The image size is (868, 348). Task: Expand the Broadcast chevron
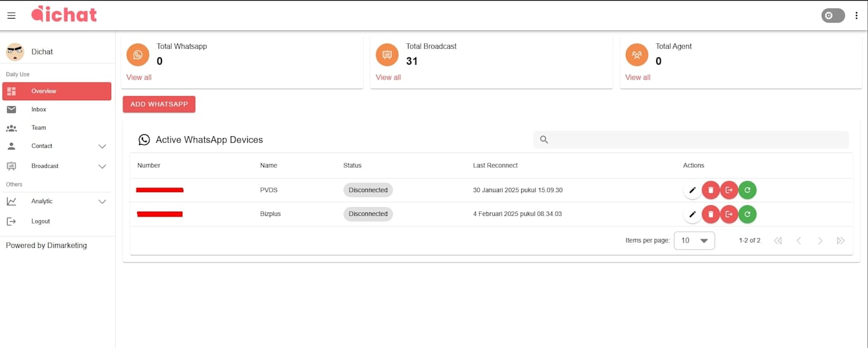[x=102, y=167]
